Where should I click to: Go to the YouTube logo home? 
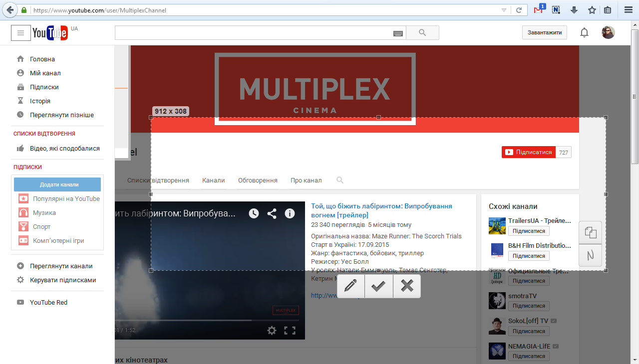pyautogui.click(x=50, y=33)
